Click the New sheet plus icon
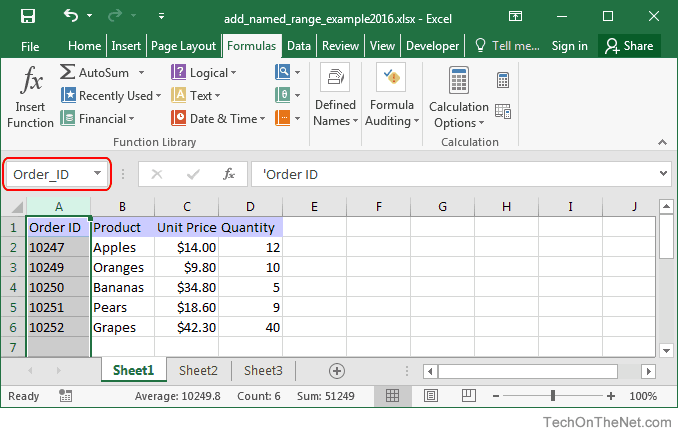This screenshot has width=678, height=433. pos(337,371)
